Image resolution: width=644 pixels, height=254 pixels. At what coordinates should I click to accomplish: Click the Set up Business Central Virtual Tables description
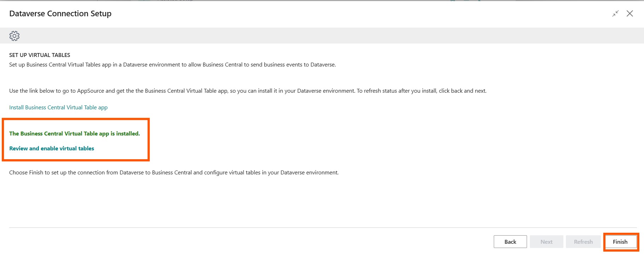click(x=172, y=65)
